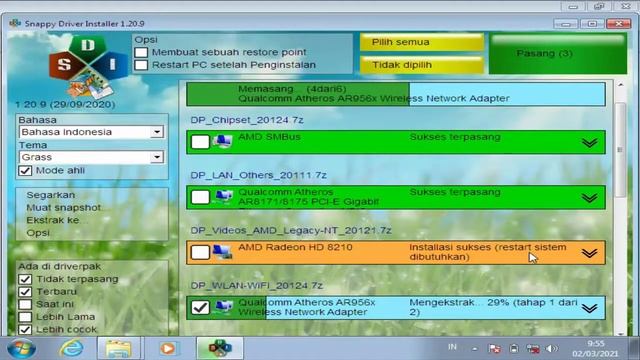640x360 pixels.
Task: Enable Restart PC setelah Penginstalan checkbox
Action: coord(141,65)
